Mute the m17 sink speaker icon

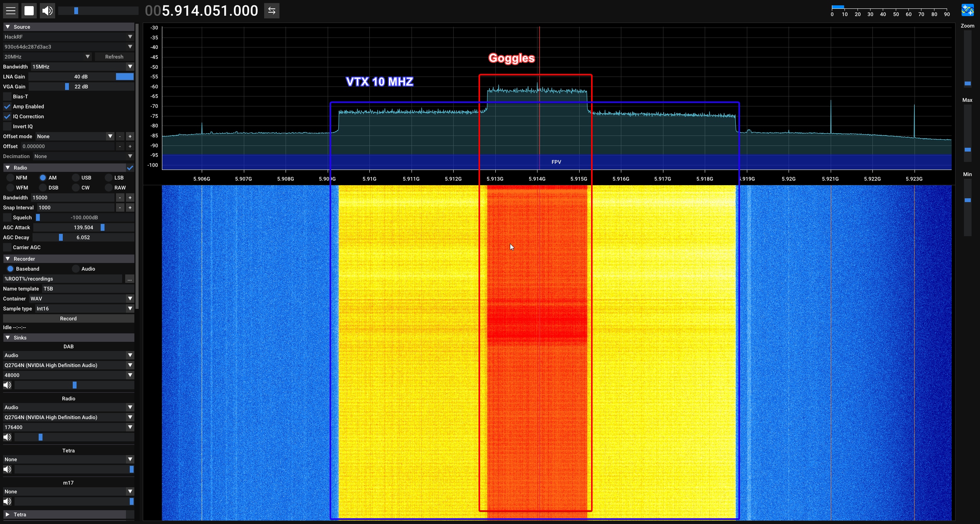pos(7,501)
